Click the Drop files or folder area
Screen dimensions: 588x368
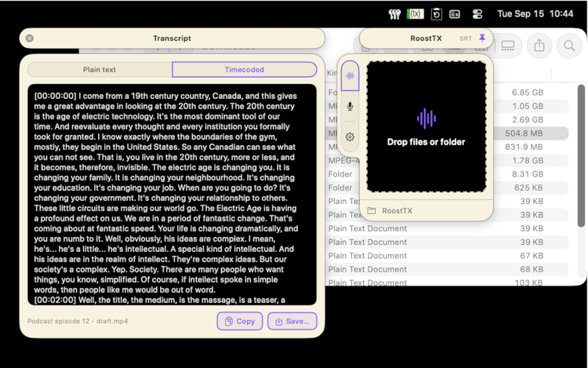click(x=426, y=127)
